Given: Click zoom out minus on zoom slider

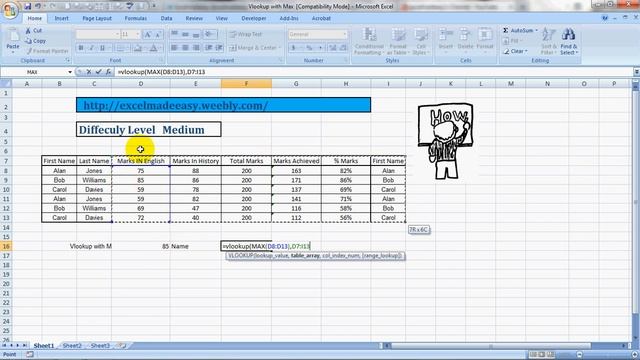Looking at the screenshot, I should pyautogui.click(x=580, y=354).
